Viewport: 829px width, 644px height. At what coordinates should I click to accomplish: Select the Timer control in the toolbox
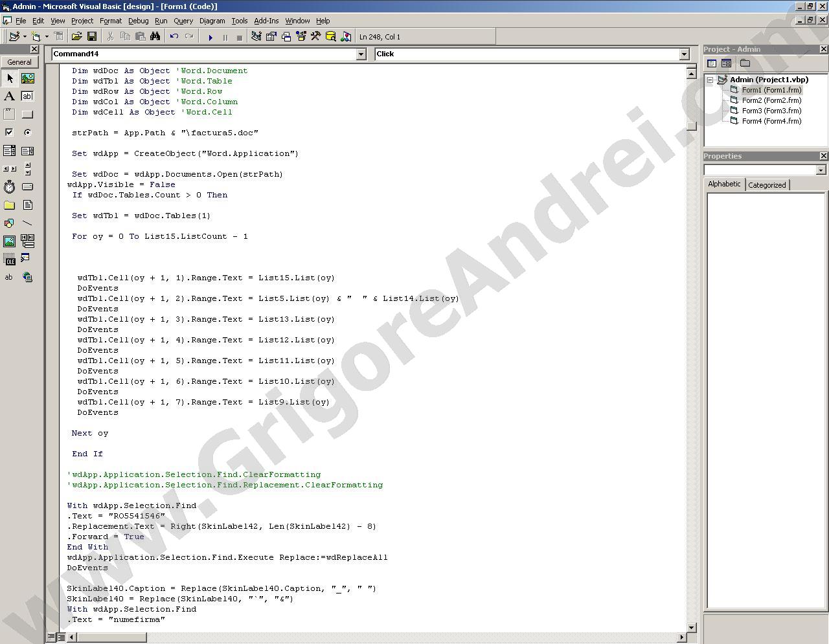coord(9,187)
